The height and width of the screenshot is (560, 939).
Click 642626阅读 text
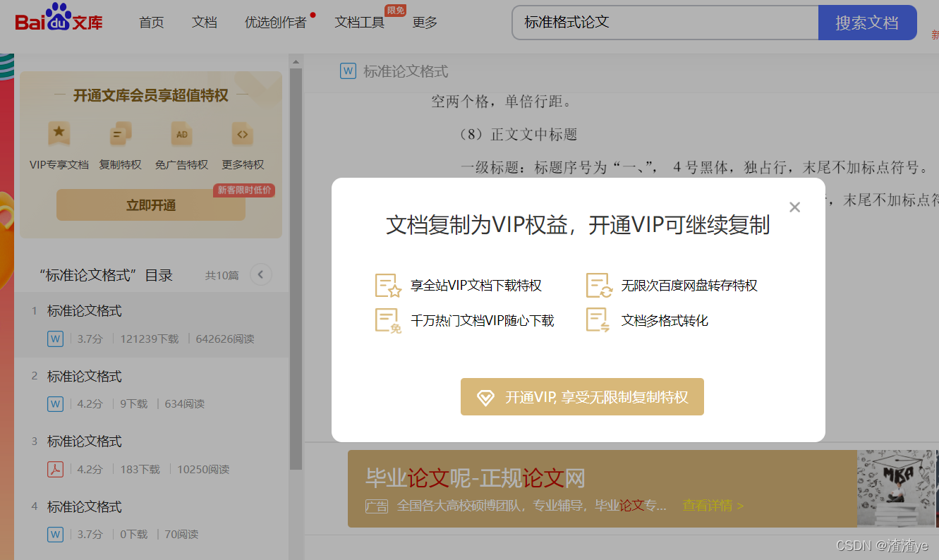click(x=225, y=339)
